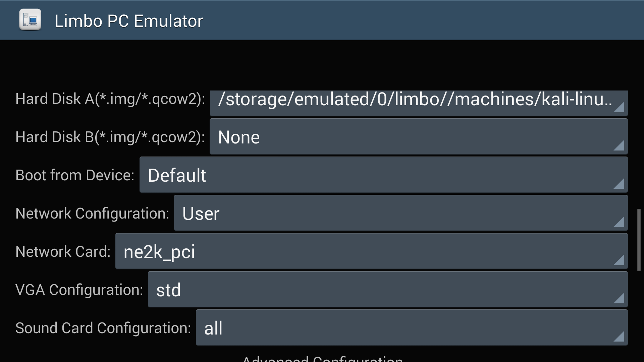
Task: Click the Limbo PC Emulator title bar text
Action: (128, 20)
